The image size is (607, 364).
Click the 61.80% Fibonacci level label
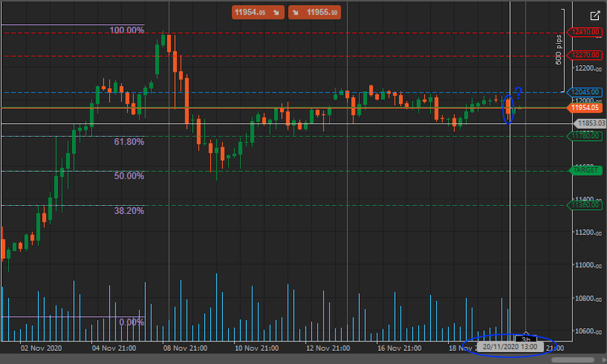tap(129, 142)
